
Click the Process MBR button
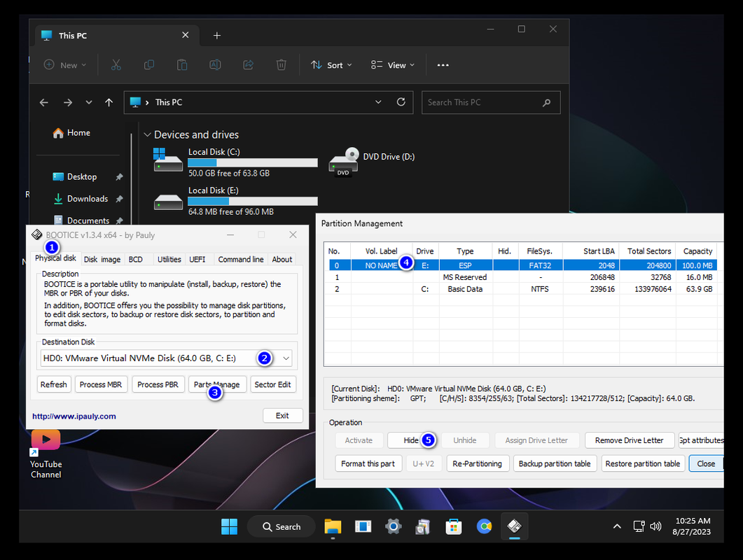(101, 385)
